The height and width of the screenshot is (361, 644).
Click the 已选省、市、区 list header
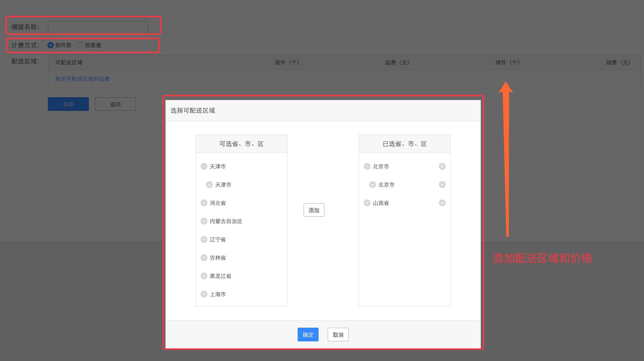pos(404,144)
